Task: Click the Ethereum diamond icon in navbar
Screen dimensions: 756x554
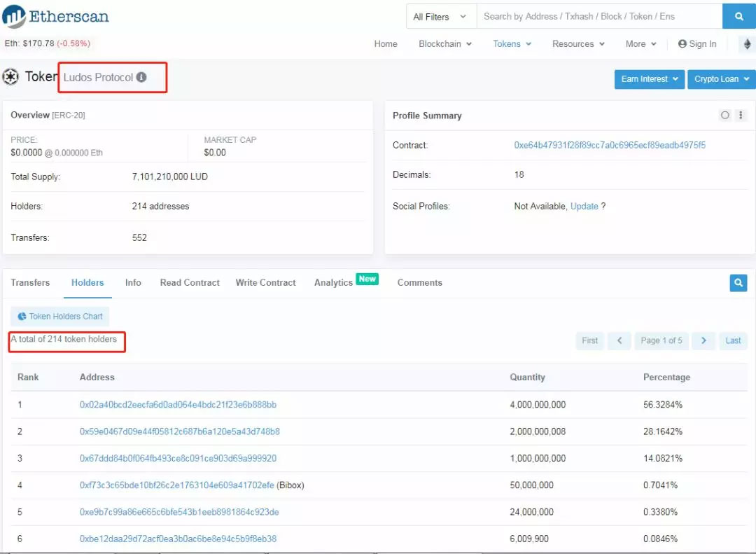Action: [748, 44]
